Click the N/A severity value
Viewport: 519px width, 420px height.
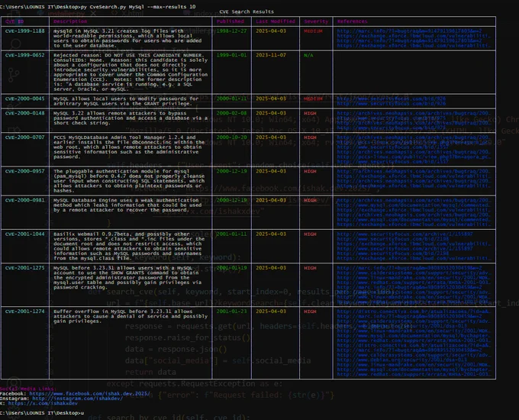click(x=308, y=55)
